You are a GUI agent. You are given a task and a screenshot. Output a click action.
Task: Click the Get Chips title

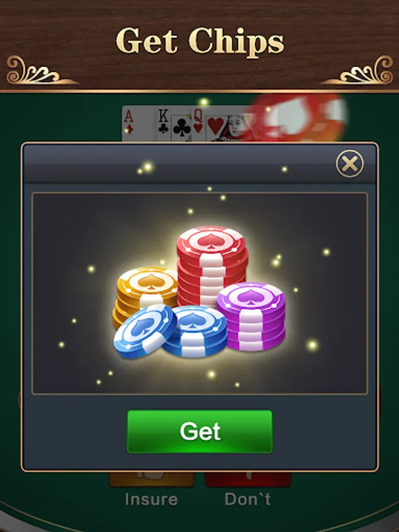pyautogui.click(x=200, y=41)
